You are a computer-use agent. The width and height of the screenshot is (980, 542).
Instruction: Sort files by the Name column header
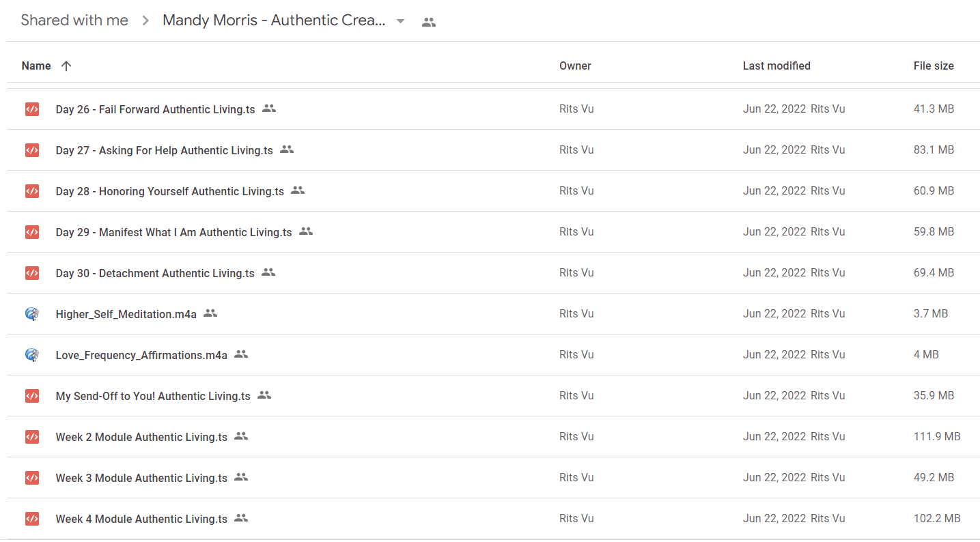(x=36, y=66)
